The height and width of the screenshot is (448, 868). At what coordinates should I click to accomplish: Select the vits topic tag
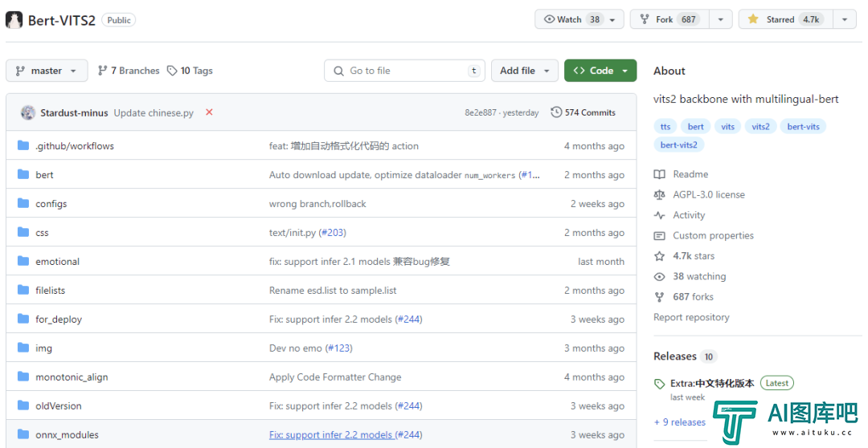click(x=728, y=127)
